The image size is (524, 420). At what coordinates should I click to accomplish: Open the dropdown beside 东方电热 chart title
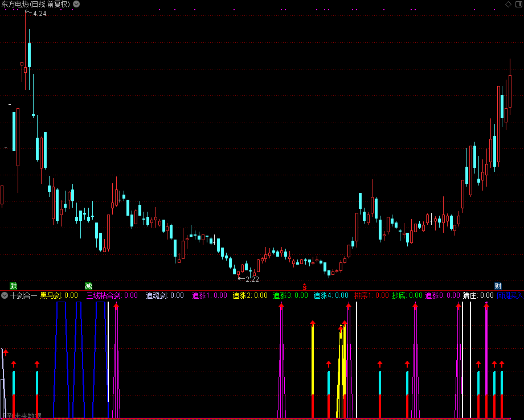[76, 4]
